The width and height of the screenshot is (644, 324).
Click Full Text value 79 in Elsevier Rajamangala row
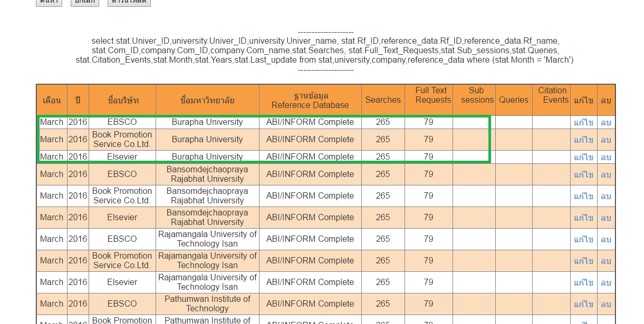(428, 282)
